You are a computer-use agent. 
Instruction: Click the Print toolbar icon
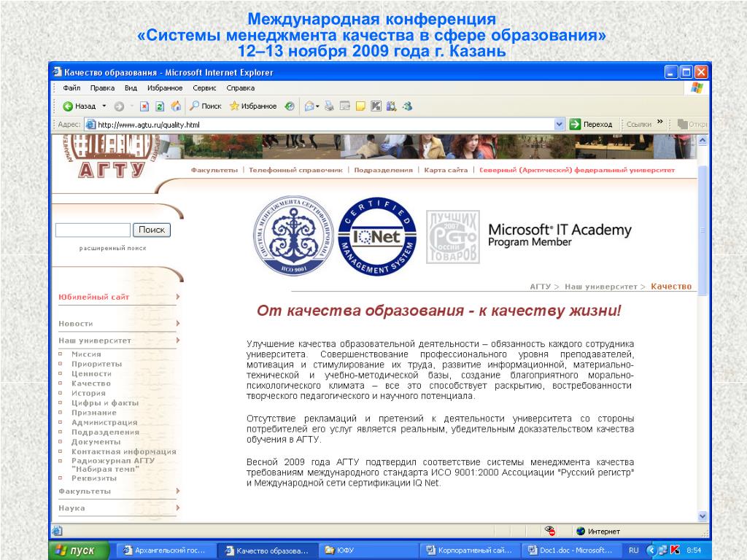pyautogui.click(x=329, y=106)
